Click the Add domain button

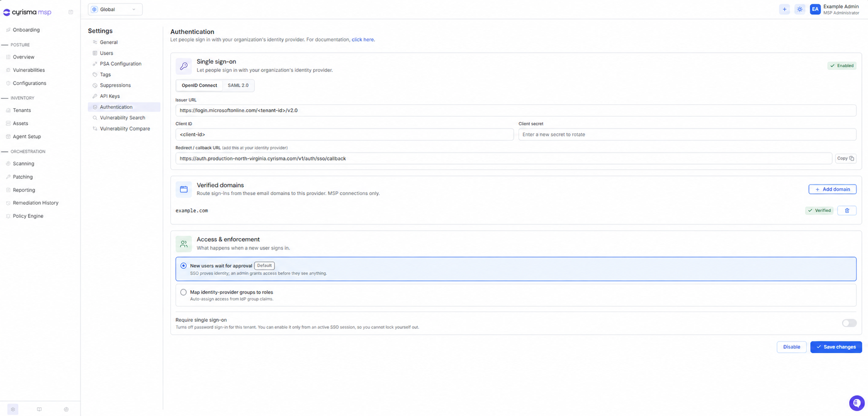[x=832, y=189]
